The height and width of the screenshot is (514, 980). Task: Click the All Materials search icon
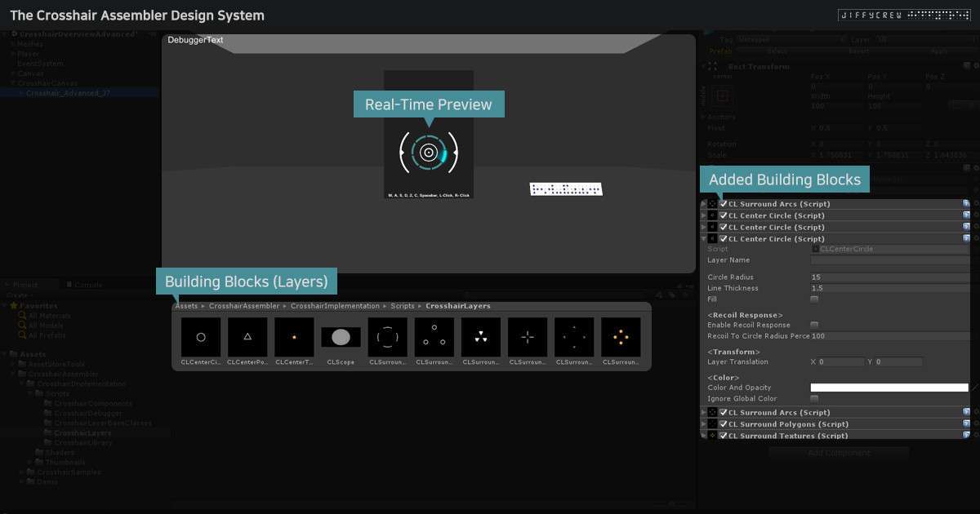(22, 316)
